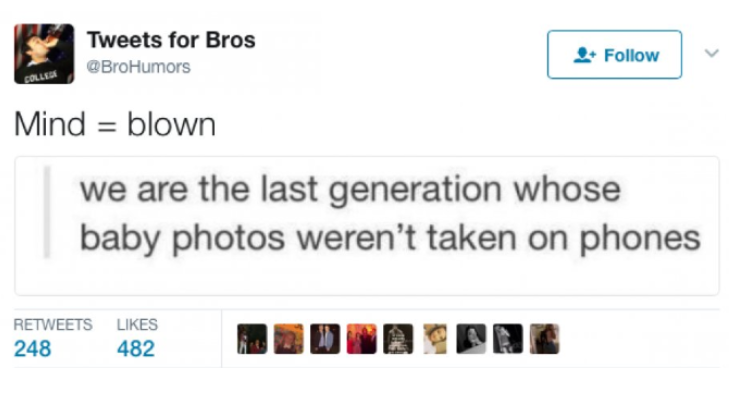Open the black-and-white standing figure avatar
The height and width of the screenshot is (411, 745).
tap(508, 339)
